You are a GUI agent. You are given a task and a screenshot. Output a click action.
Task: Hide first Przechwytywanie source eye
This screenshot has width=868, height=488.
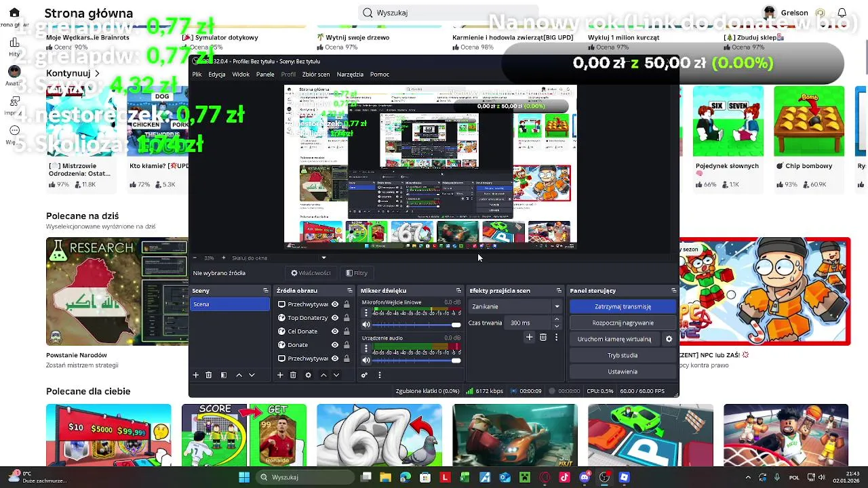tap(334, 304)
